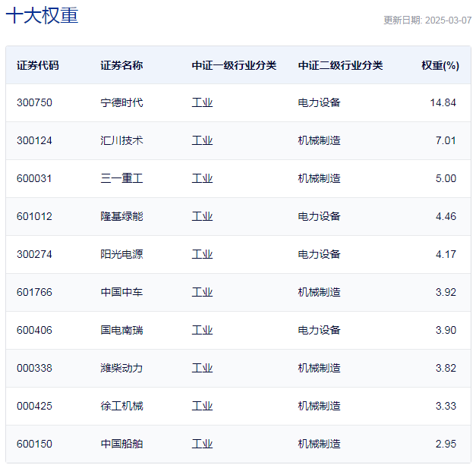The image size is (476, 468).
Task: Click weight value 2.95
Action: coord(446,444)
